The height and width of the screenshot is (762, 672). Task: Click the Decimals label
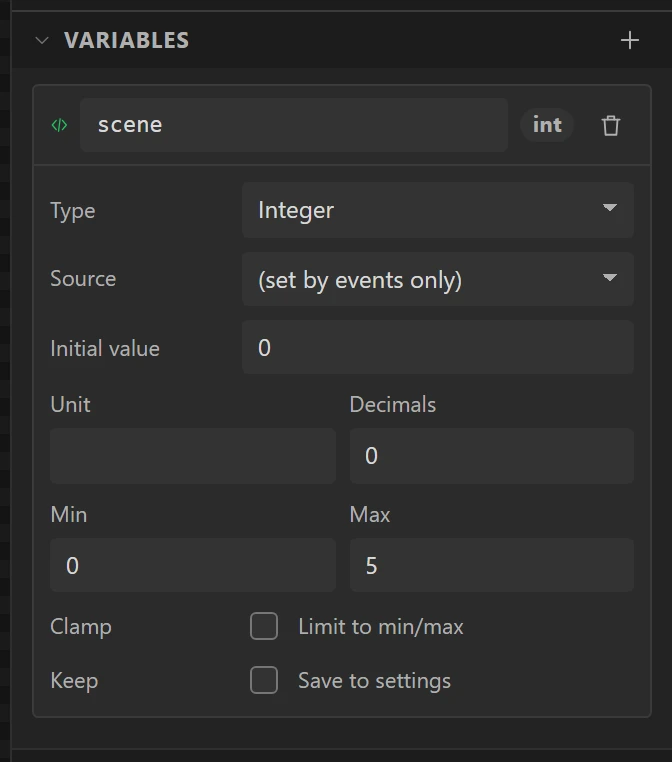(393, 404)
